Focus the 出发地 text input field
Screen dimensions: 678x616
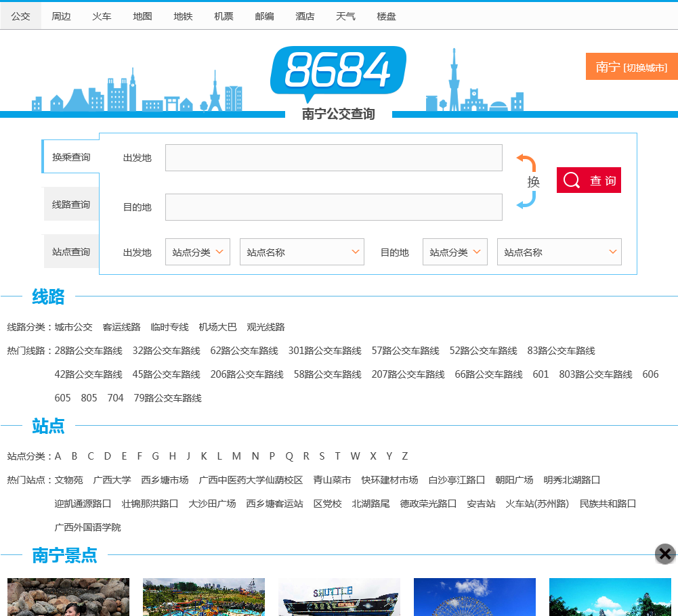pos(333,158)
